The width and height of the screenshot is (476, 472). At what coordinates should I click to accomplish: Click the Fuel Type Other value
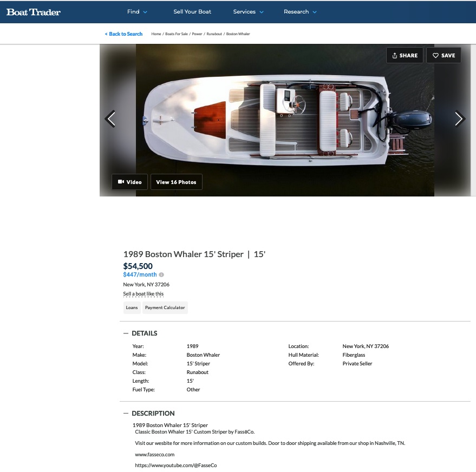[x=193, y=390]
